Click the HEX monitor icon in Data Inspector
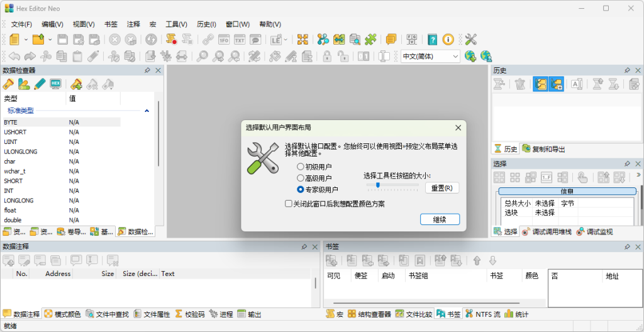Image resolution: width=644 pixels, height=332 pixels. pyautogui.click(x=55, y=84)
